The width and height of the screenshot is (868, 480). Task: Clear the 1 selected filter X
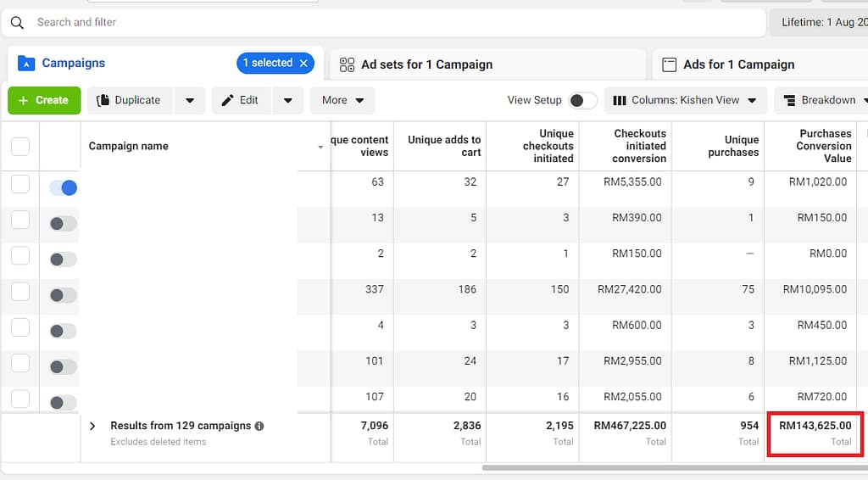coord(303,63)
